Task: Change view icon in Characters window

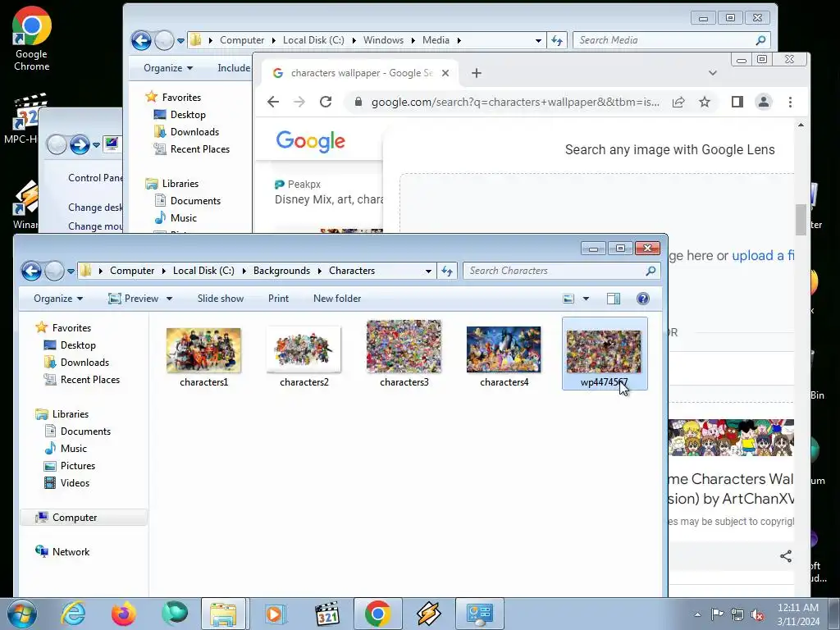Action: [568, 299]
